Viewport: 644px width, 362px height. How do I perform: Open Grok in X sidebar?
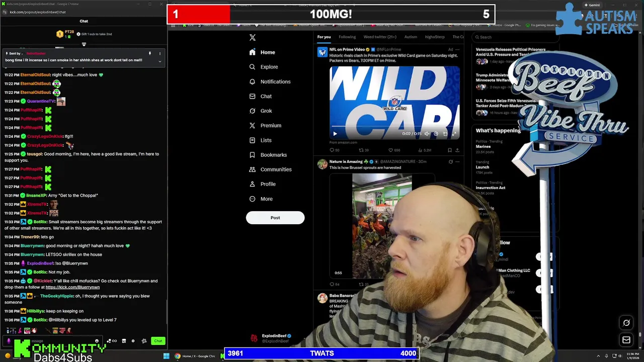pyautogui.click(x=261, y=111)
